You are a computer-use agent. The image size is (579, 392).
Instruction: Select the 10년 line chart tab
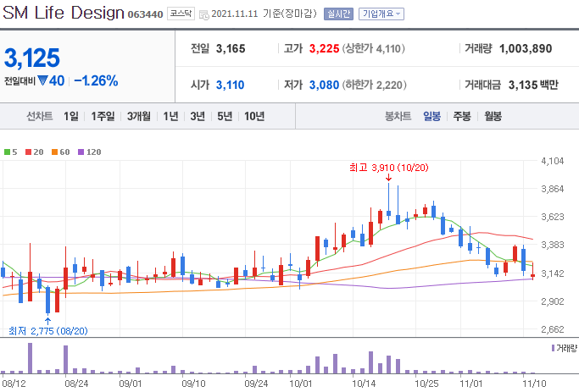tap(254, 117)
